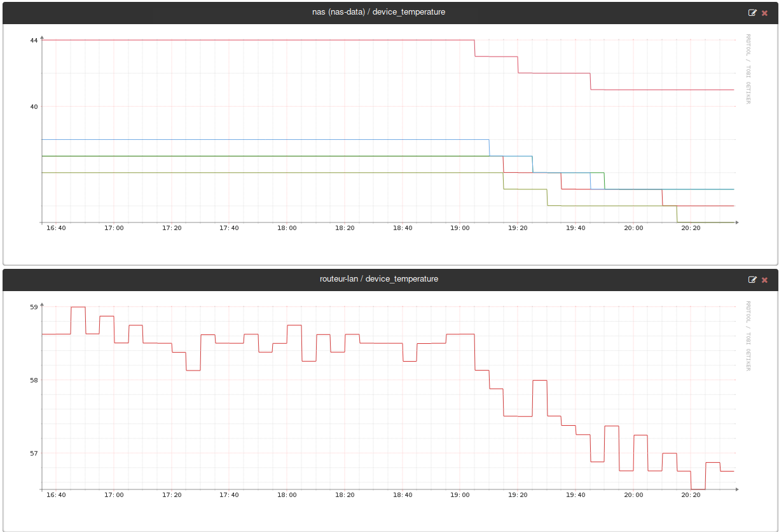Select the 18:00 time label on nas graph

(287, 228)
